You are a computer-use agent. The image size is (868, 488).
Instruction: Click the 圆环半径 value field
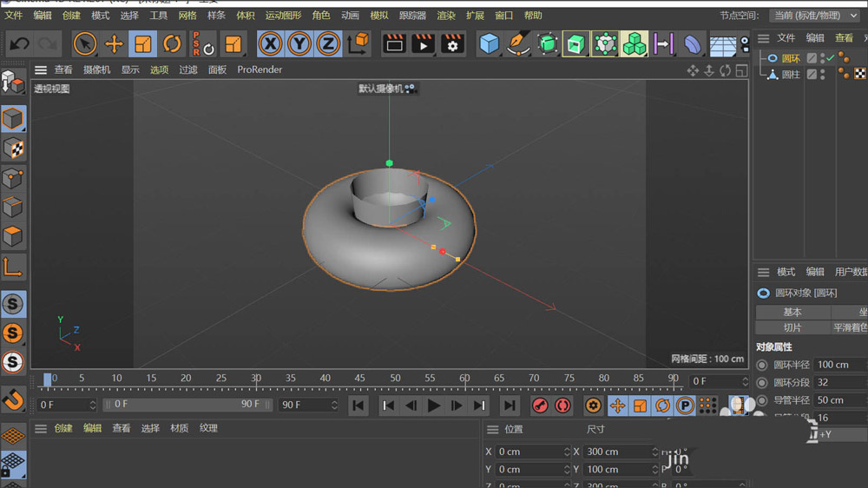pos(839,365)
